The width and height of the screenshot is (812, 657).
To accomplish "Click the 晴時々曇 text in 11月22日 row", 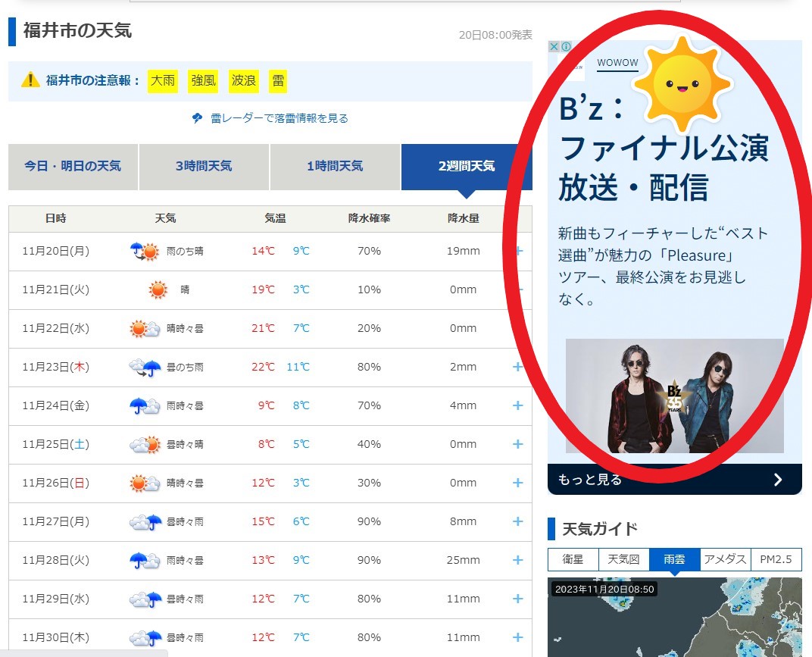I will click(185, 329).
